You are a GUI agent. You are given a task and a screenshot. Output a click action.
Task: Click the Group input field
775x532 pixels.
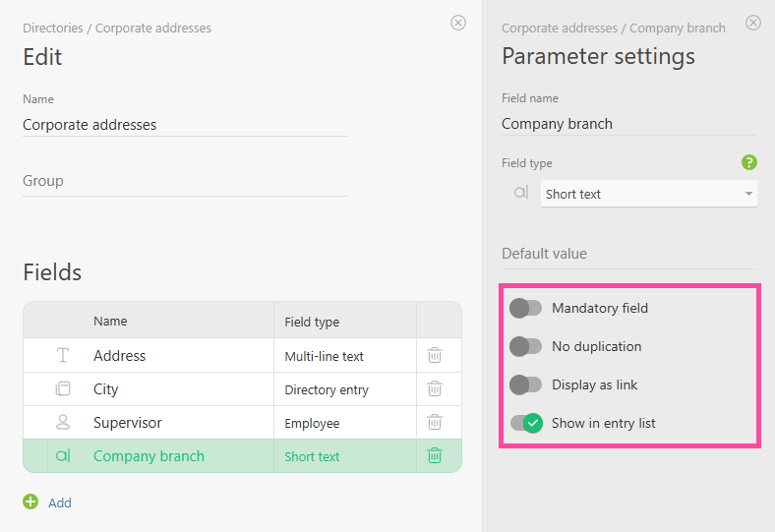184,181
